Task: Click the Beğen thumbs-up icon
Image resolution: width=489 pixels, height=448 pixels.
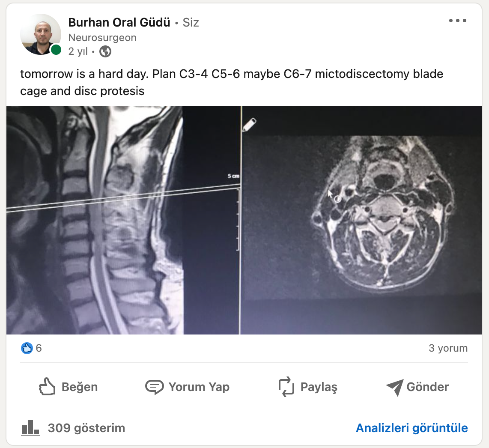Action: coord(47,387)
